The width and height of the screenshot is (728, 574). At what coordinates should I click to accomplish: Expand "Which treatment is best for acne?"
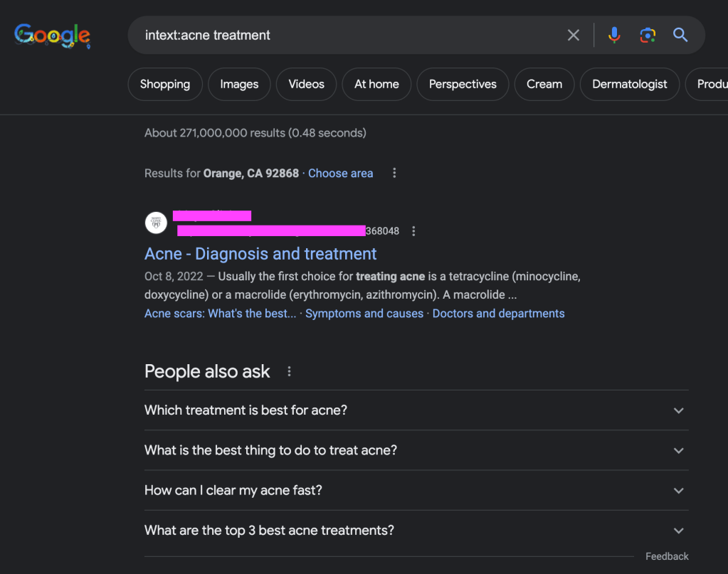(x=678, y=410)
